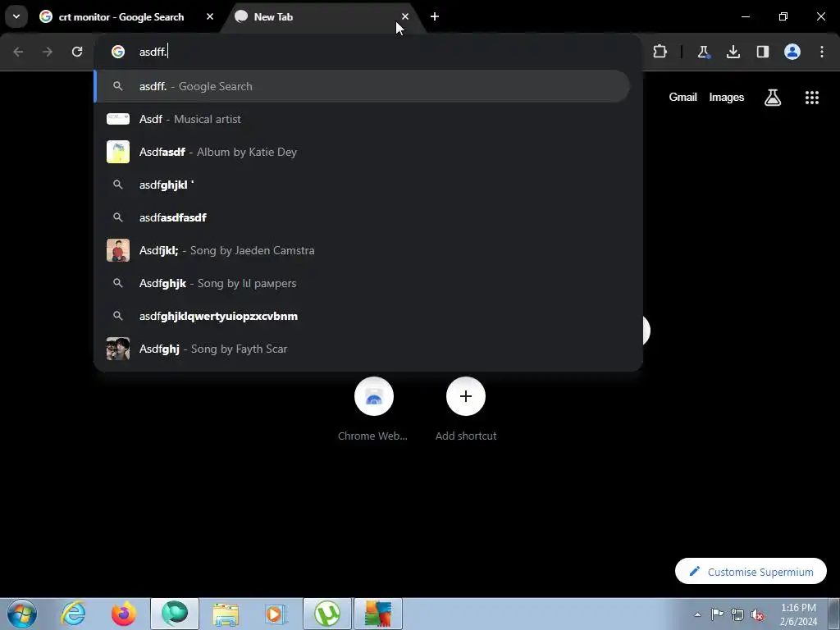
Task: Select the 'asdfghjkl '' suggestion
Action: [x=362, y=185]
